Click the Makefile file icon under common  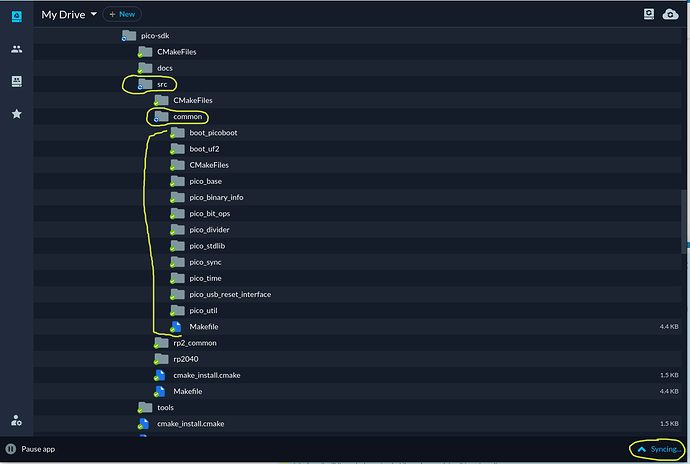(x=176, y=327)
